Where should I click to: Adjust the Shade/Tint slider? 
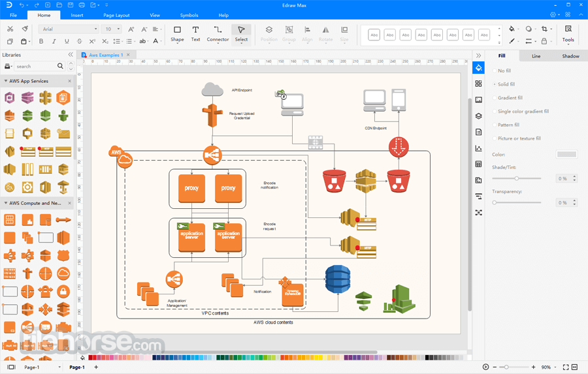tap(517, 178)
